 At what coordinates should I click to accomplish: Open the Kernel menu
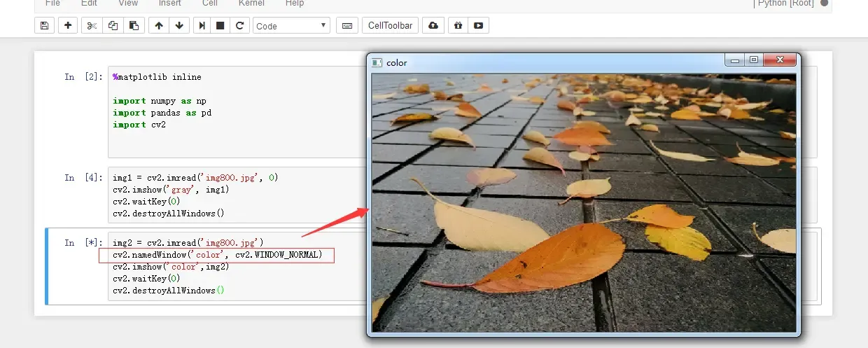[x=251, y=4]
